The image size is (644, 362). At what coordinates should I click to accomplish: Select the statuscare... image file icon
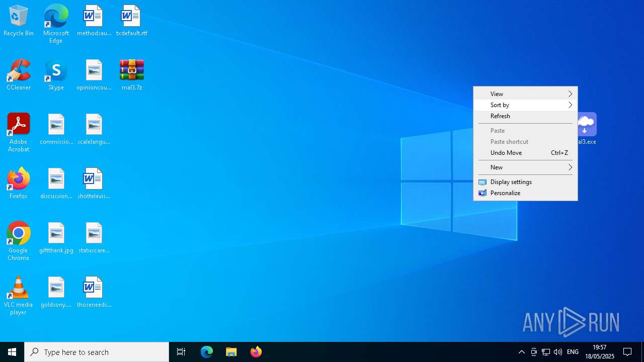[94, 237]
